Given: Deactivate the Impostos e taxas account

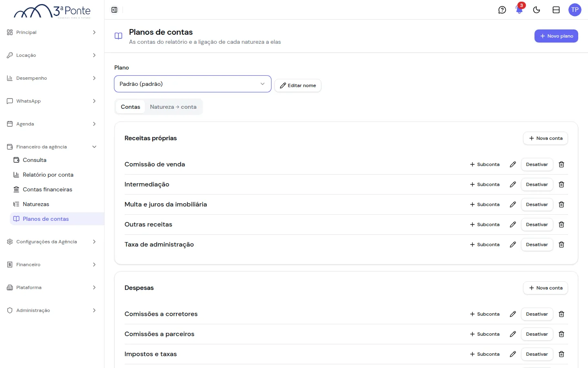Looking at the screenshot, I should pyautogui.click(x=537, y=354).
